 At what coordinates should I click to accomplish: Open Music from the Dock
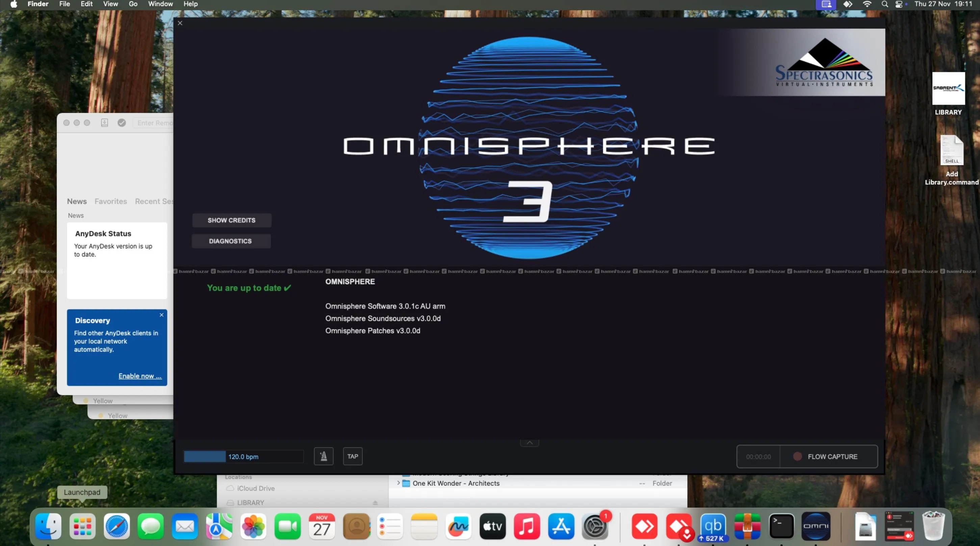(x=527, y=526)
